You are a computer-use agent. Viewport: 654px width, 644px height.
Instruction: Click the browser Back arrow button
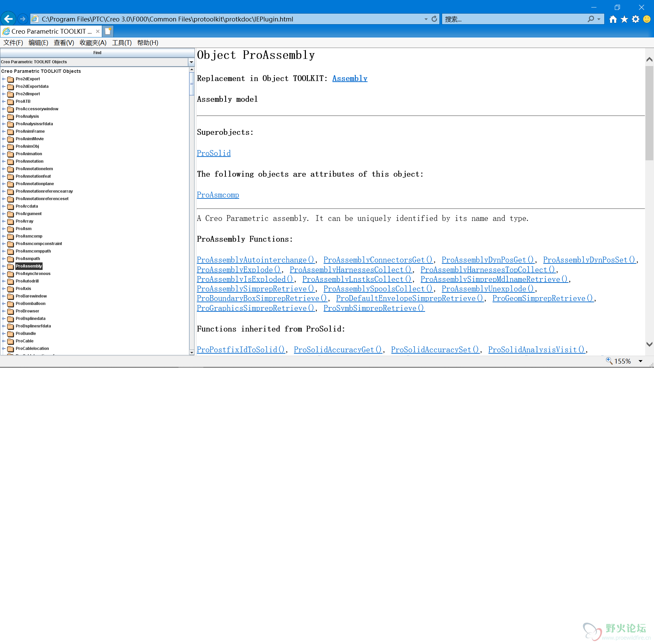(x=8, y=19)
